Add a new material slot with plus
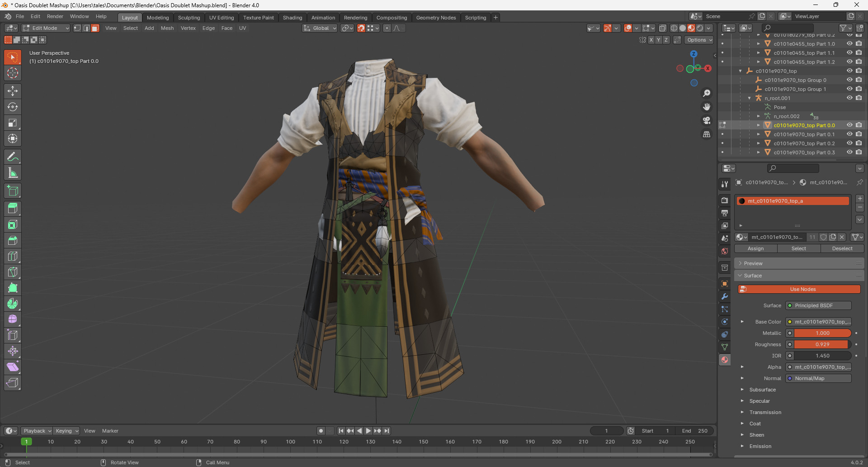 860,199
